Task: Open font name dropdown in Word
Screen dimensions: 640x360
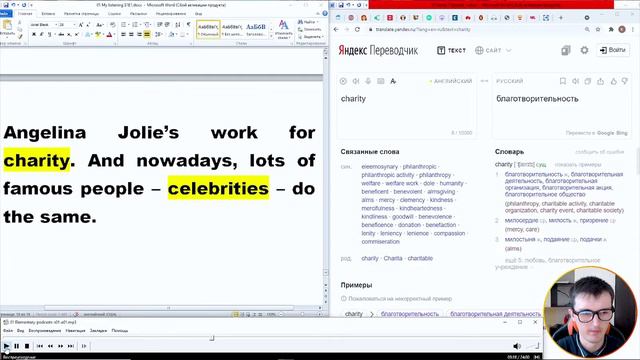Action: point(55,25)
